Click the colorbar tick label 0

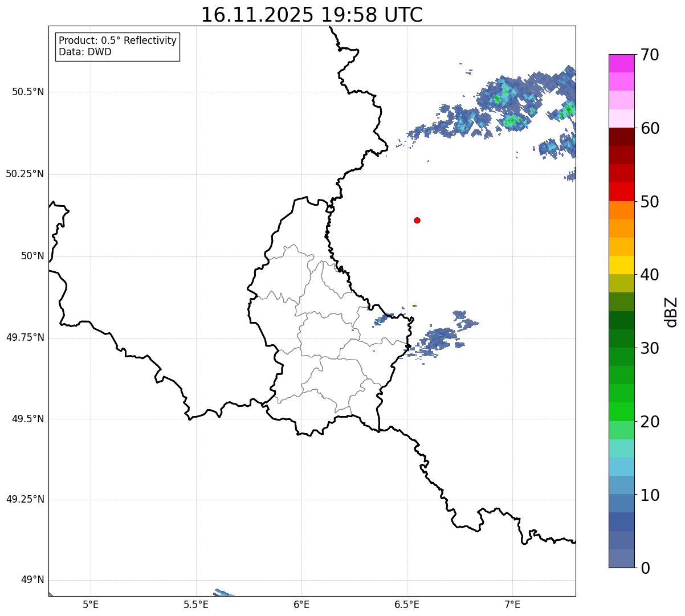(645, 568)
